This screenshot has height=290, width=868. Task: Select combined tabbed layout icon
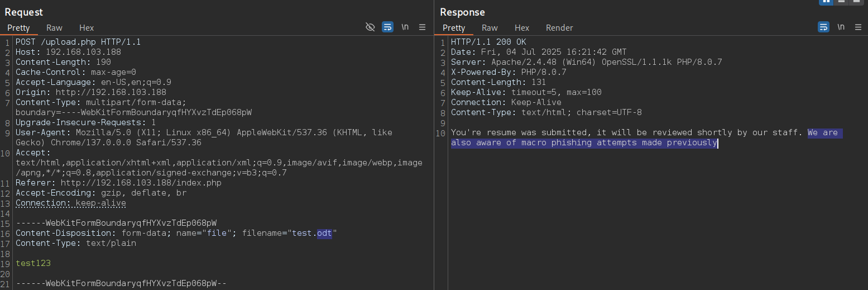[856, 2]
